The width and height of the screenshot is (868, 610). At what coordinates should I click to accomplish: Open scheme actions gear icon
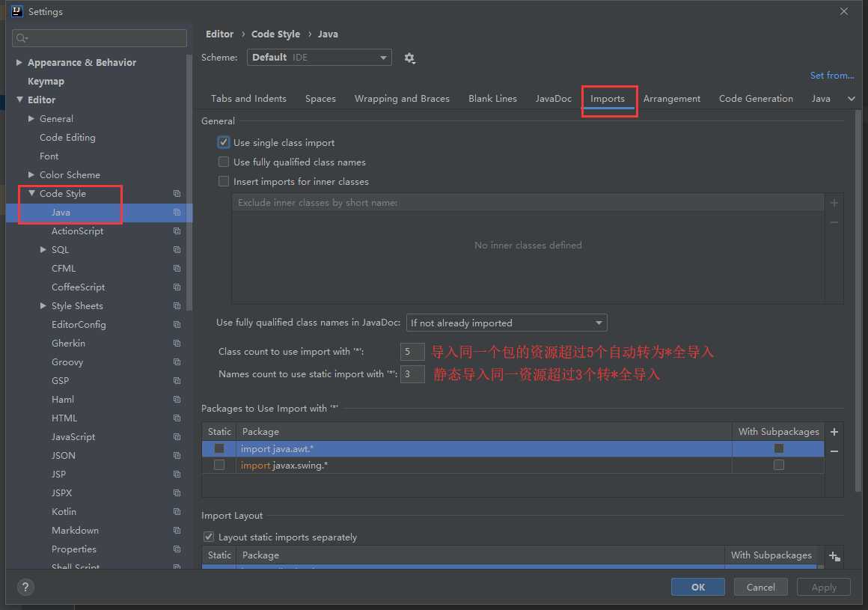(x=409, y=58)
